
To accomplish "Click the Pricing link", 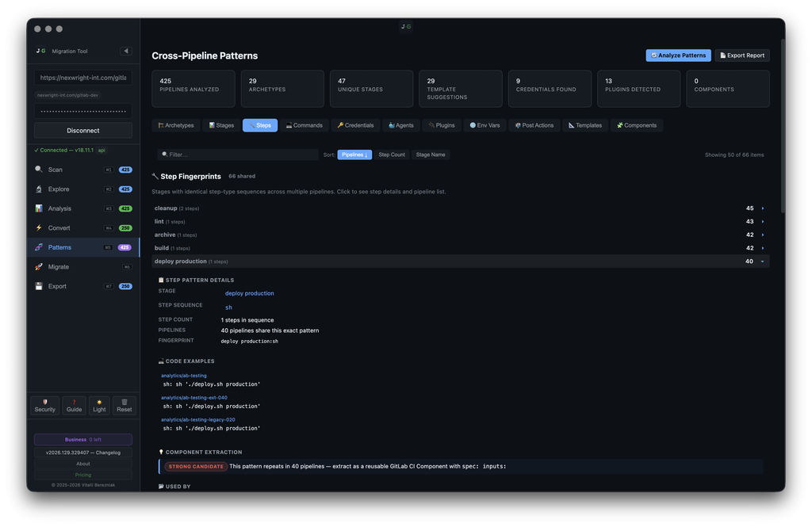I will pos(82,475).
